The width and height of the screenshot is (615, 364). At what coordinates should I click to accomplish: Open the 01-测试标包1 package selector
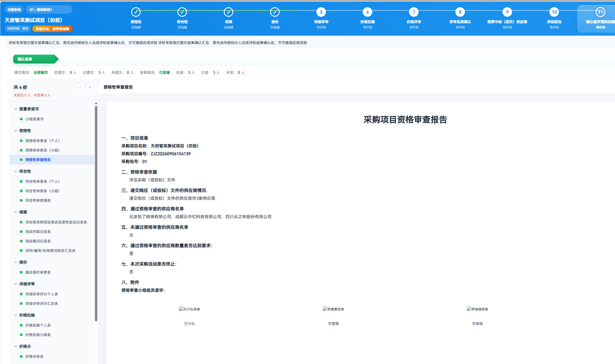click(49, 9)
